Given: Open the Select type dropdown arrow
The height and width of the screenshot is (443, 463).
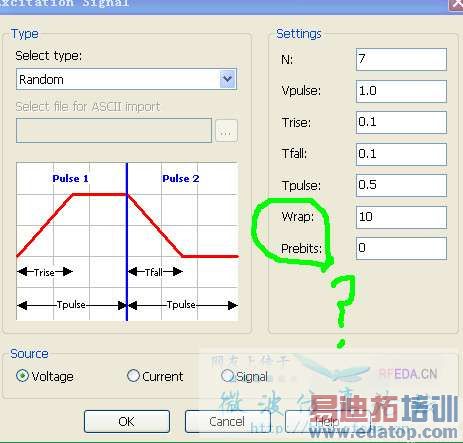Looking at the screenshot, I should click(228, 79).
